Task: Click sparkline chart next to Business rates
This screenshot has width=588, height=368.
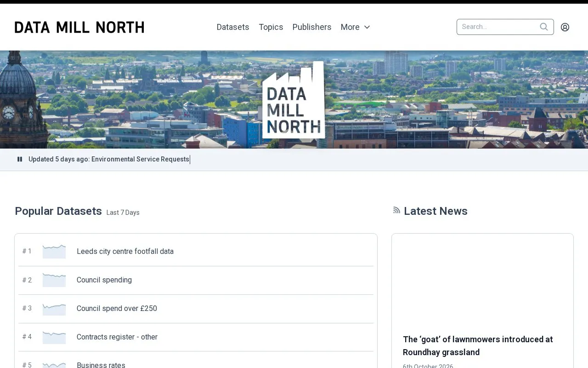Action: 54,365
